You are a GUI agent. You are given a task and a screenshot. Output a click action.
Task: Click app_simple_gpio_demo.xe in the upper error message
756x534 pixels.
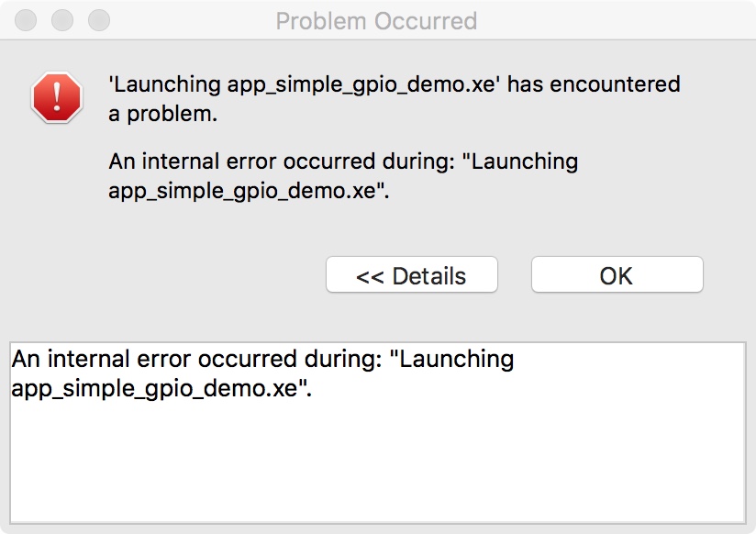pos(242,191)
